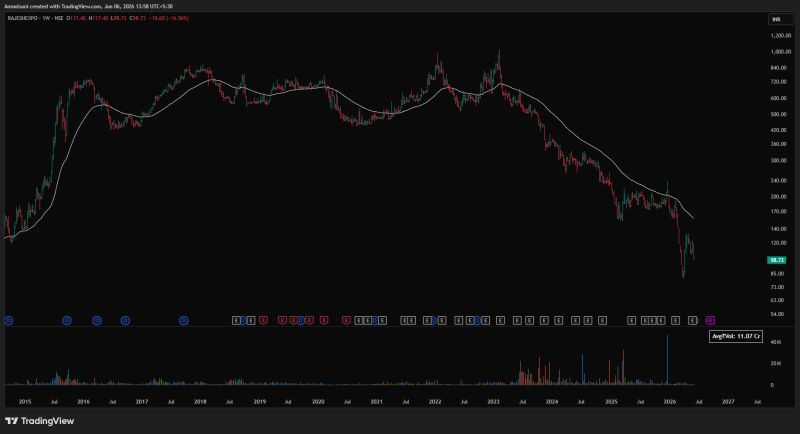Click the grey earnings marker in early 2023

click(x=501, y=320)
